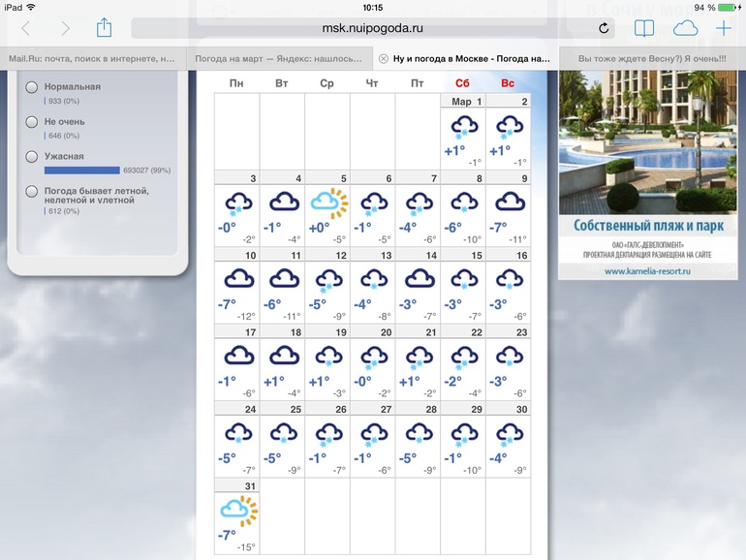Click the -5° temperature on March 12
746x560 pixels.
point(318,304)
